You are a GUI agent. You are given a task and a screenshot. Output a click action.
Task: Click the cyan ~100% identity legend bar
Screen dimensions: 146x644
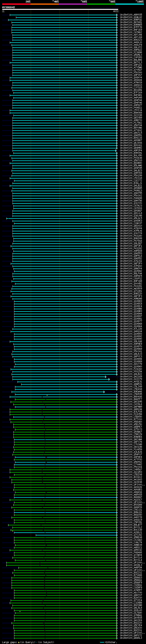[130, 4]
